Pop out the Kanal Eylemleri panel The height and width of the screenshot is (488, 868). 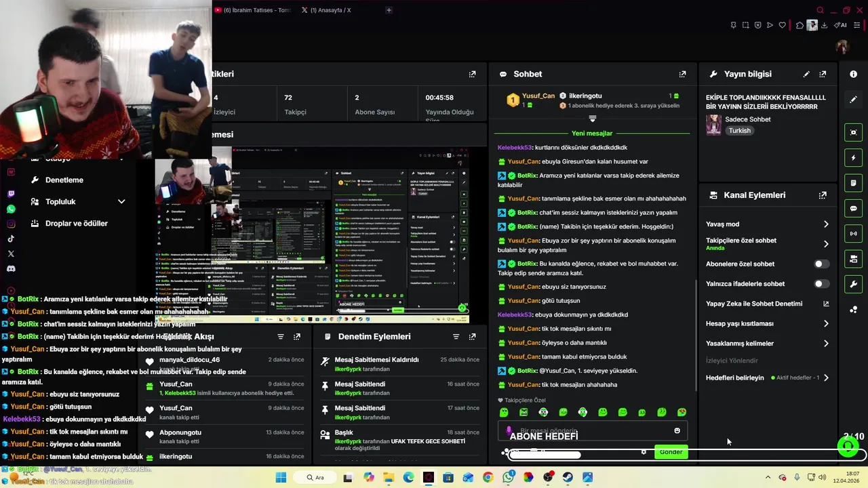click(x=823, y=195)
